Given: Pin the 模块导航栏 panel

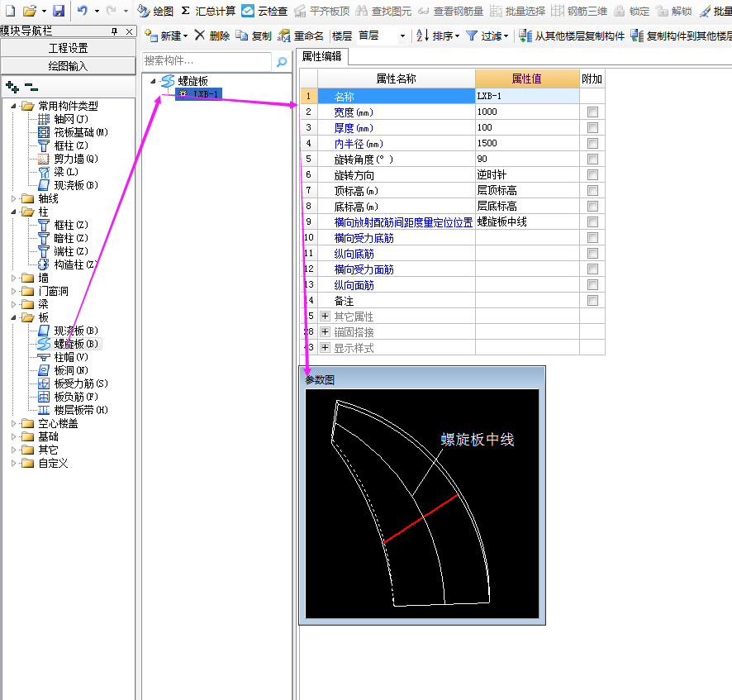Looking at the screenshot, I should tap(114, 31).
